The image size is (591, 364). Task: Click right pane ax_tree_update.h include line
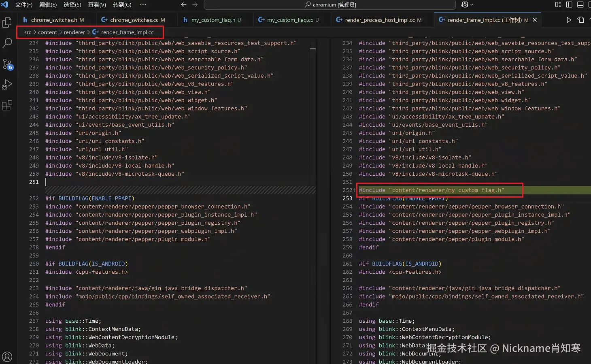[x=432, y=117]
